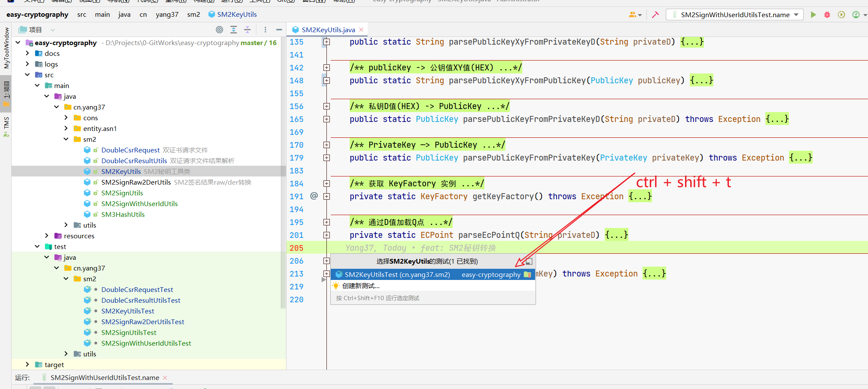Viewport: 868px width, 389px height.
Task: Click the yang37 breadcrumb item
Action: 167,15
